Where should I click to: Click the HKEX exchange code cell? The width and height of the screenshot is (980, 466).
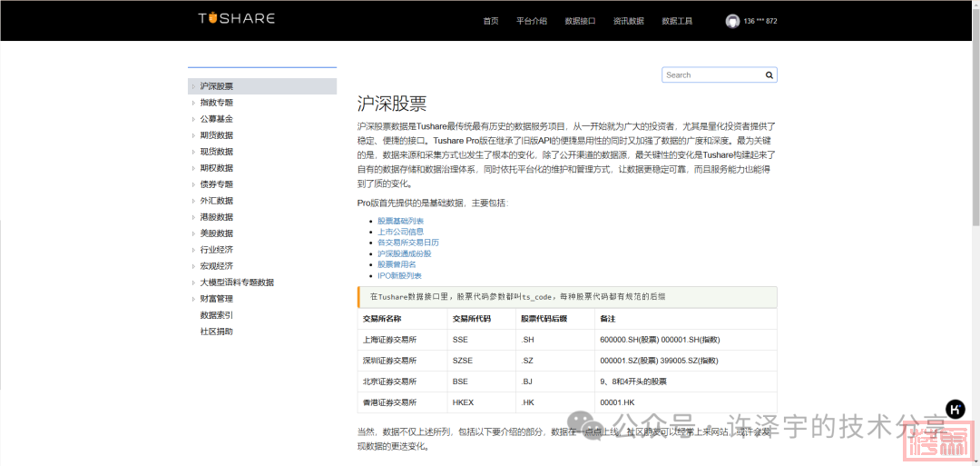tap(481, 402)
